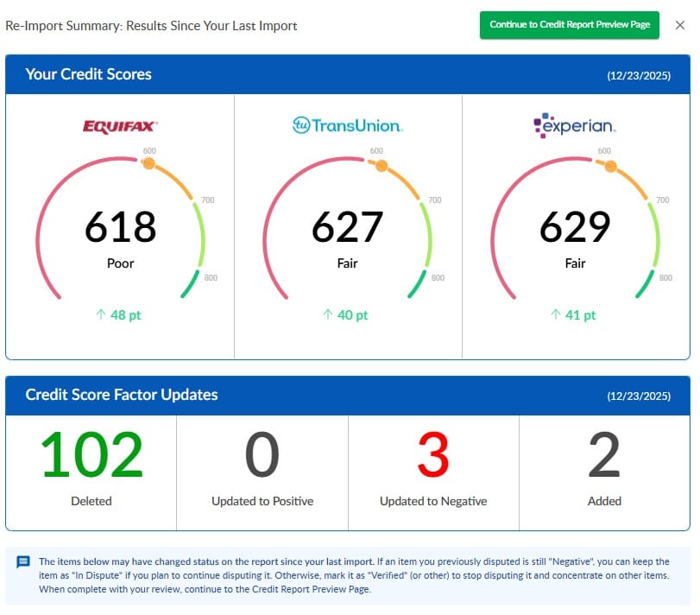The width and height of the screenshot is (700, 615).
Task: Click the Your Credit Scores header
Action: [x=89, y=74]
